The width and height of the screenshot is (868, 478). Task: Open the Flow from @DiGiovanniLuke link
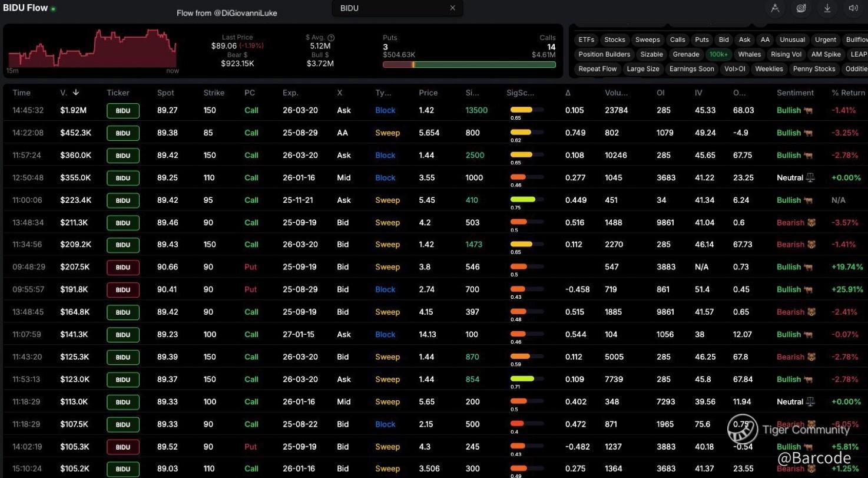click(227, 13)
